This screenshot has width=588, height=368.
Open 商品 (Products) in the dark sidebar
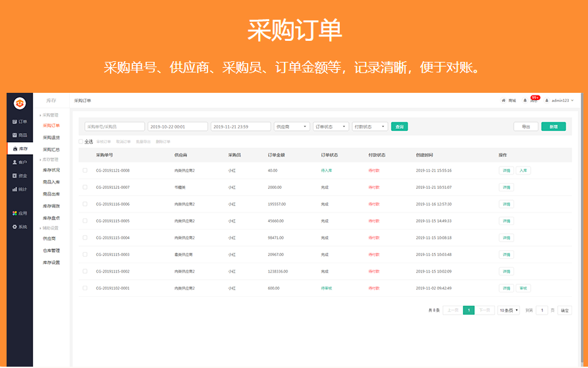20,135
